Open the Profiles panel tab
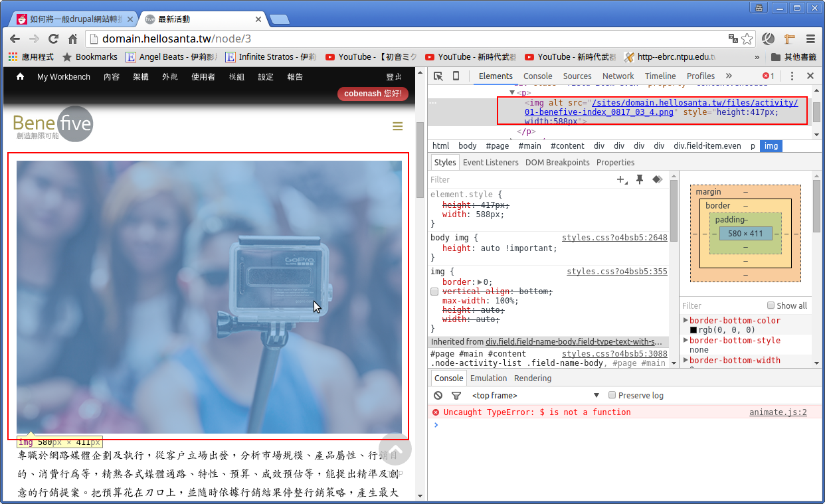The width and height of the screenshot is (825, 504). (701, 76)
